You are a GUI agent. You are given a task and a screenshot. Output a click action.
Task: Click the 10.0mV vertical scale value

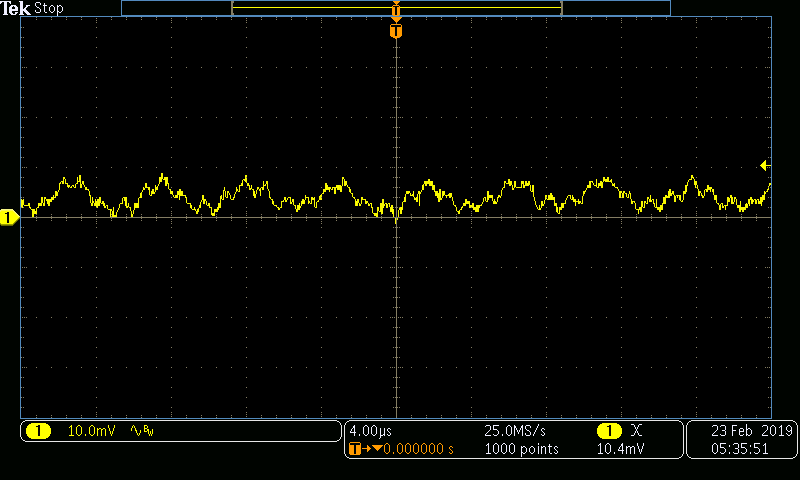pyautogui.click(x=92, y=431)
